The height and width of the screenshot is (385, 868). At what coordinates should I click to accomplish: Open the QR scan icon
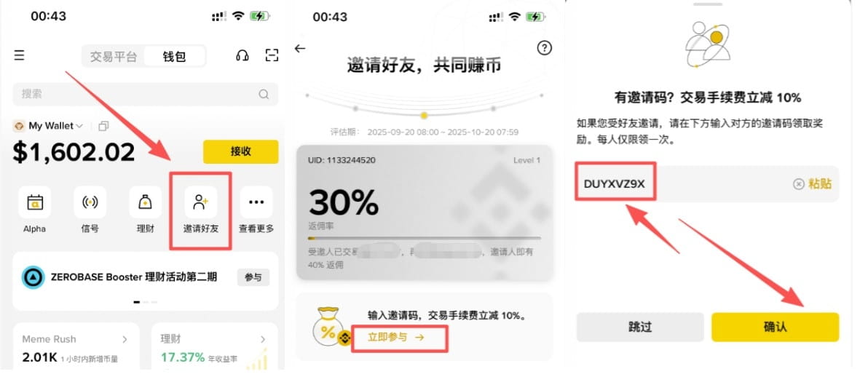[271, 55]
